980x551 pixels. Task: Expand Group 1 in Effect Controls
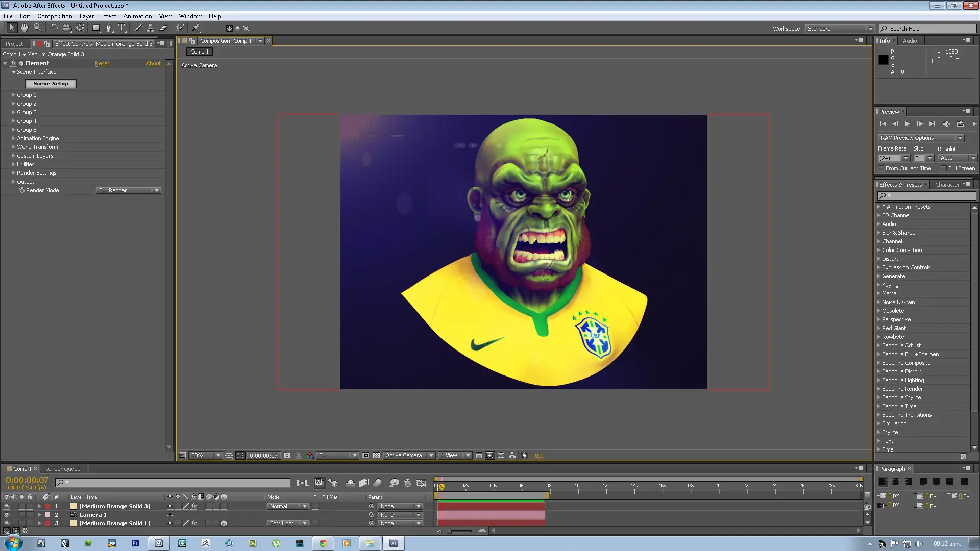14,95
